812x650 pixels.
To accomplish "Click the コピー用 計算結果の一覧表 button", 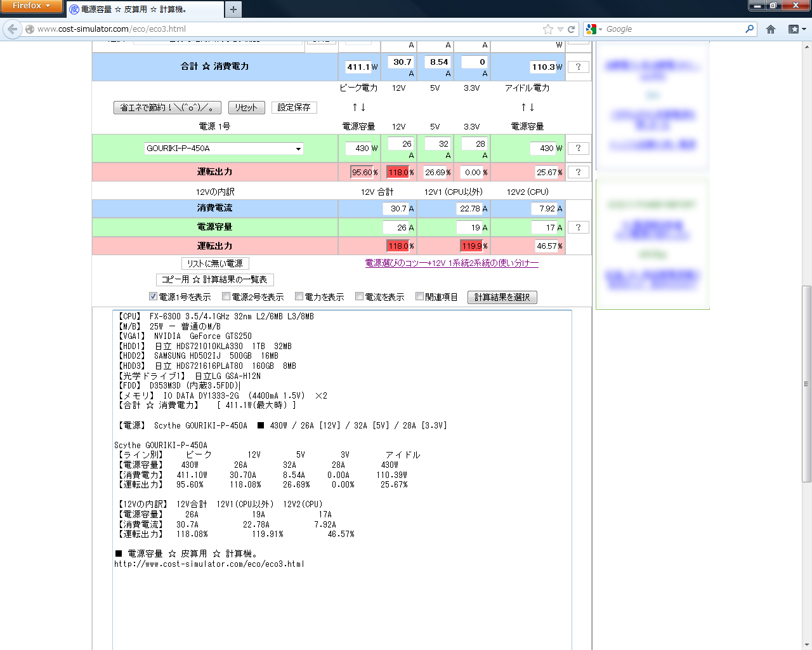I will (214, 279).
